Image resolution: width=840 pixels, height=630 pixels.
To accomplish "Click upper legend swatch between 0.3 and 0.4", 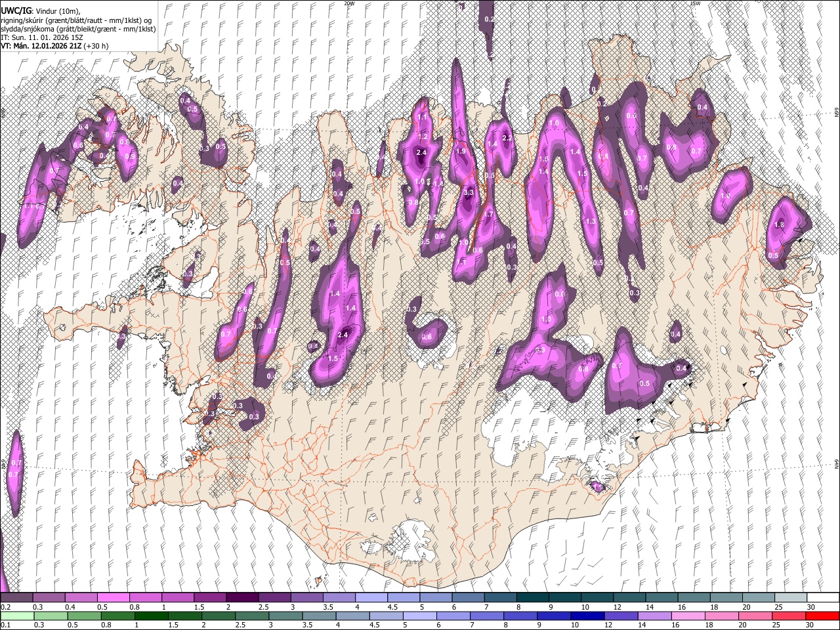I will click(49, 598).
